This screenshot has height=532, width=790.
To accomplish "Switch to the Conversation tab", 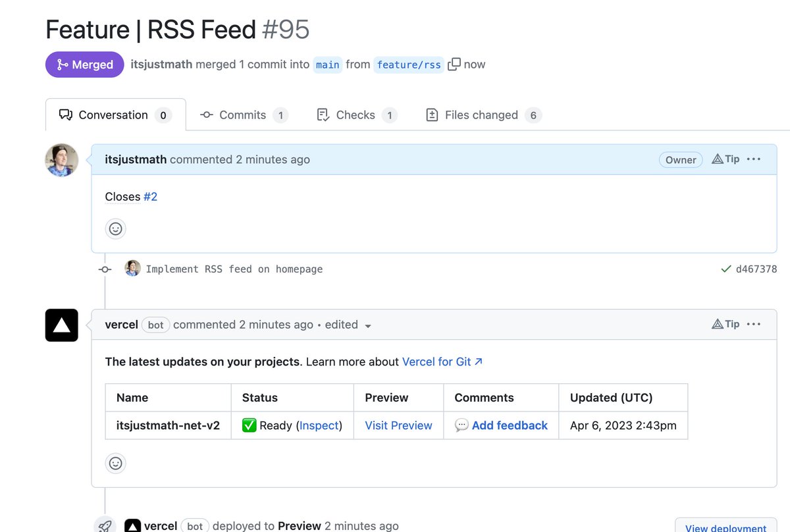I will (x=115, y=115).
